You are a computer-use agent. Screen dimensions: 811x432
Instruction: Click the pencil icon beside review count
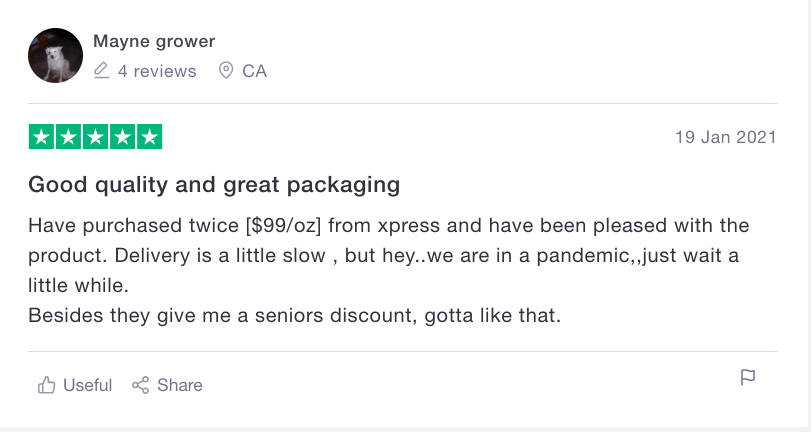point(101,71)
